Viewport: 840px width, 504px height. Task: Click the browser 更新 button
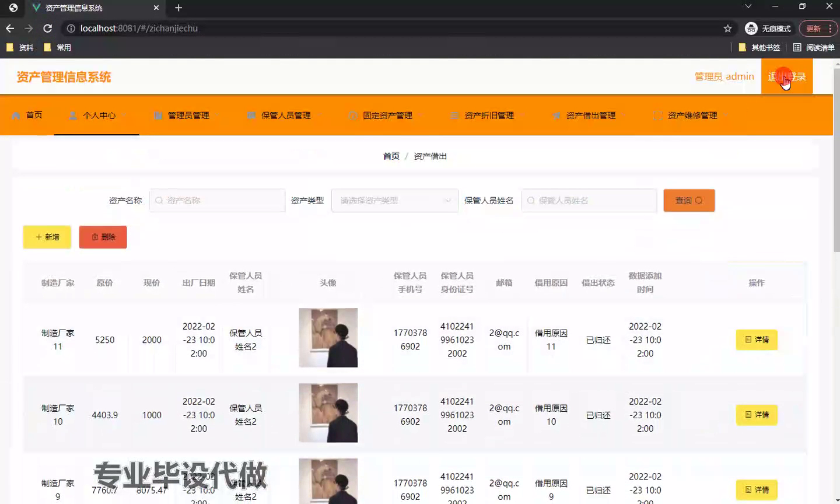point(818,29)
